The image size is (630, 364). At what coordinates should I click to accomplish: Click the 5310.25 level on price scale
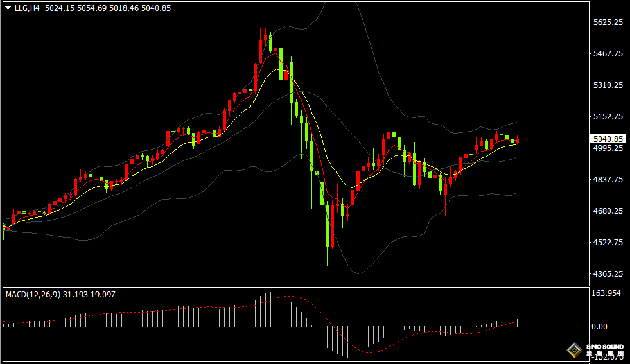pyautogui.click(x=608, y=85)
